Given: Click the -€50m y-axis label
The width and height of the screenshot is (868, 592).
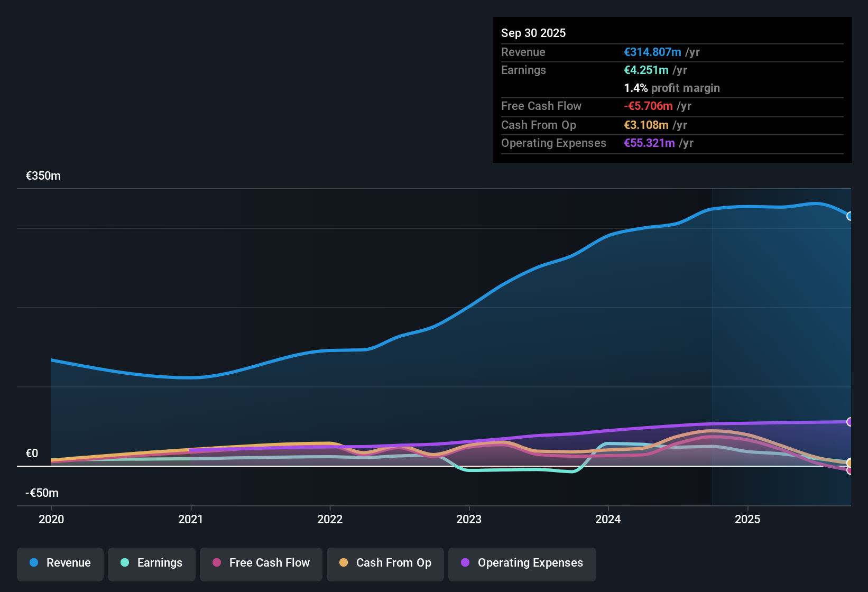Looking at the screenshot, I should (x=42, y=493).
